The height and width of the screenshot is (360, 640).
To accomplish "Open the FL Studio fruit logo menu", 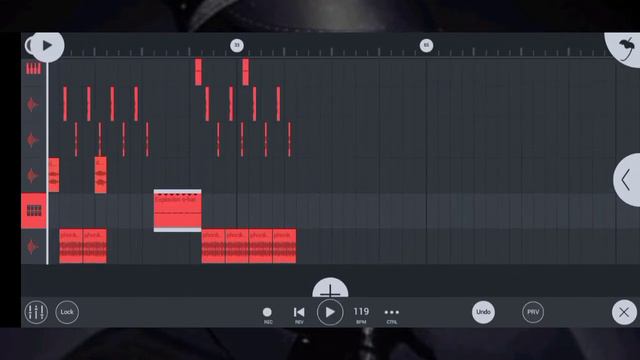I will (625, 48).
